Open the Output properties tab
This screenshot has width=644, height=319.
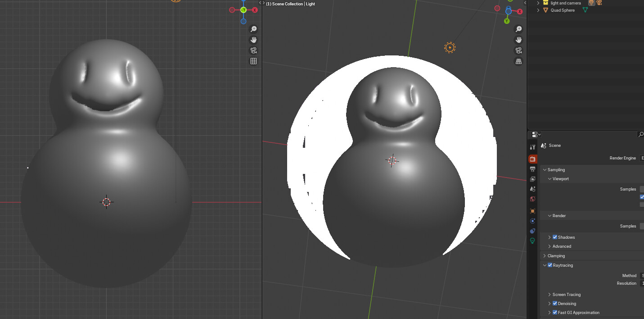coord(532,169)
